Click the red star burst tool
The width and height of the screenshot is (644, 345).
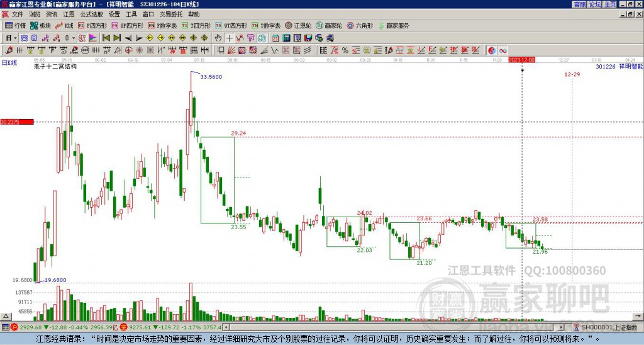[x=140, y=50]
